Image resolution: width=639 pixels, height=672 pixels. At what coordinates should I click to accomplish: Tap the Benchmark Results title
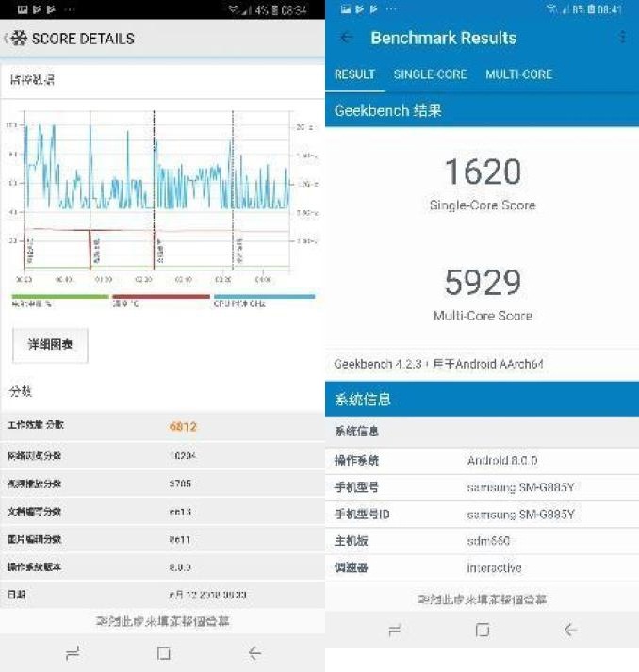[x=444, y=38]
